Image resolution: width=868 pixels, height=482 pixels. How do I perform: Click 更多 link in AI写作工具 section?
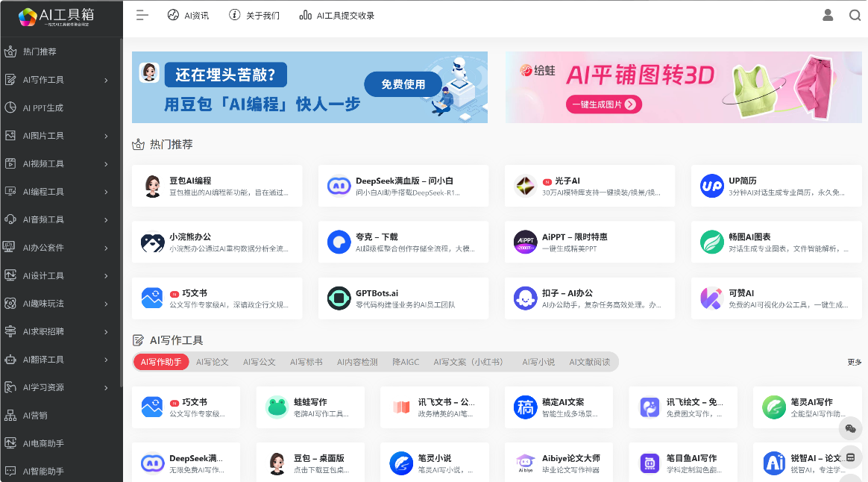click(x=854, y=362)
